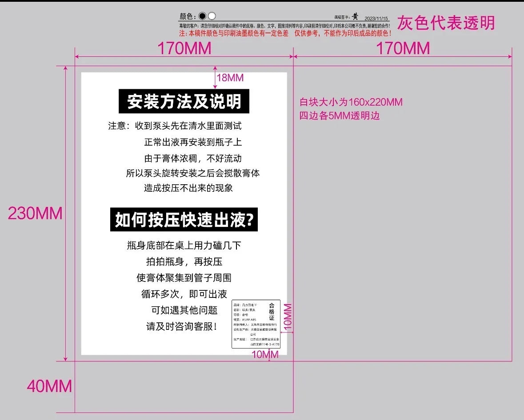Click the handwritten 黄 signature
Screen dimensions: 524x420
coord(355,16)
